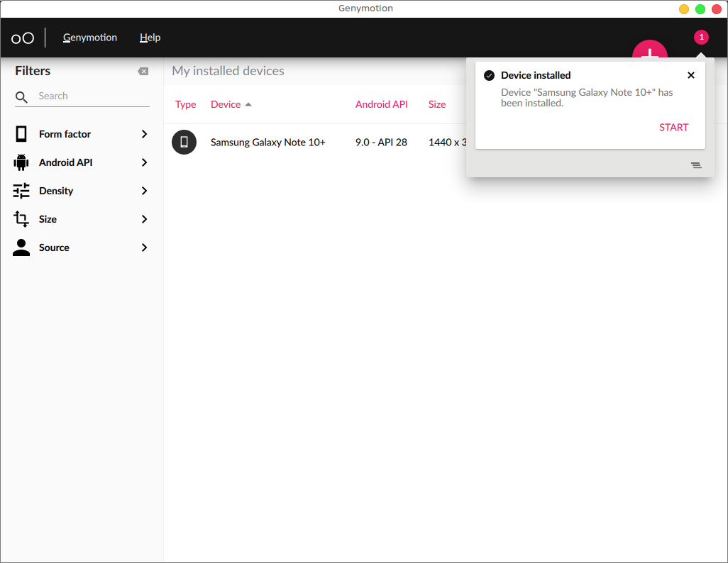Open the Help menu

pos(150,38)
